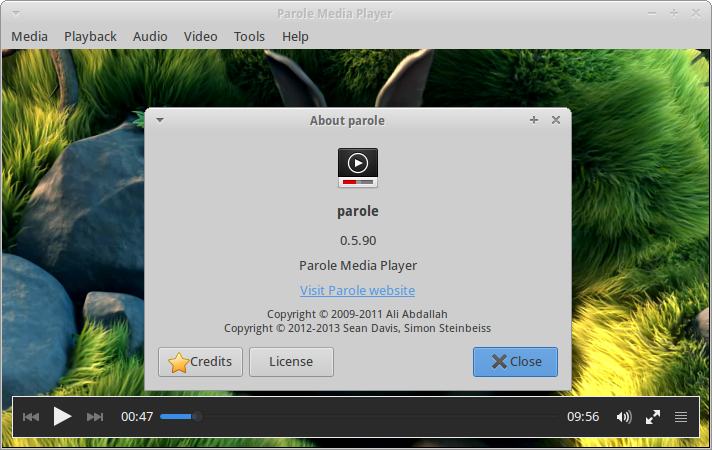Skip to the next track
Viewport: 712px width, 450px height.
pos(95,417)
